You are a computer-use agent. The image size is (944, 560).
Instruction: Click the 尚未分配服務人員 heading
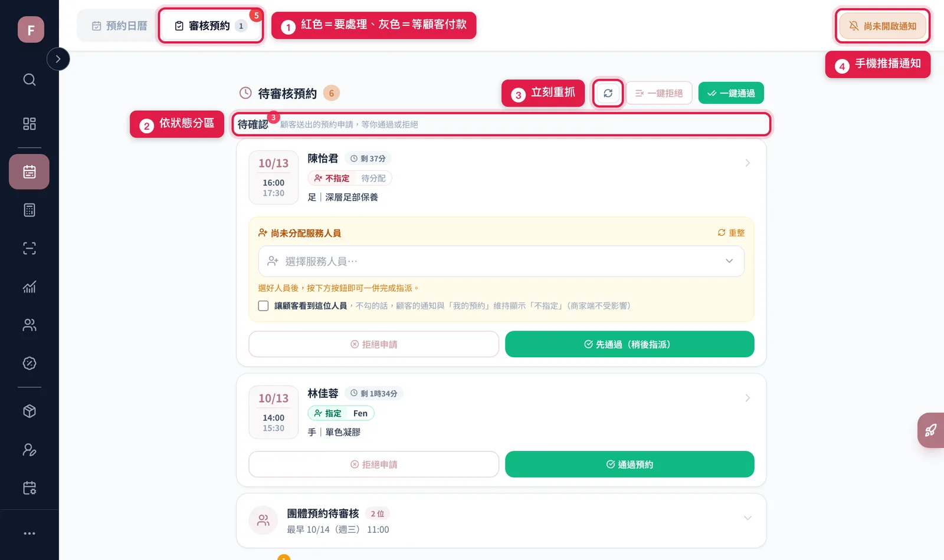(x=300, y=233)
